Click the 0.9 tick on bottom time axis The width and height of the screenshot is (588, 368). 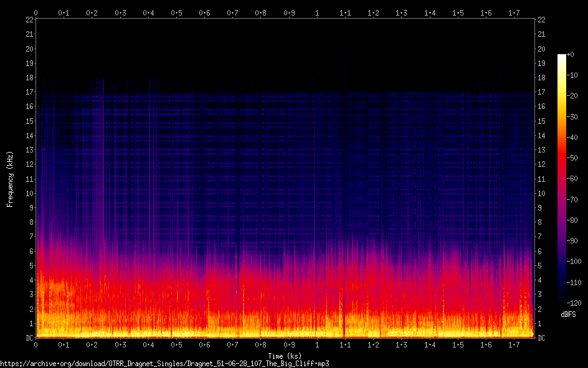(x=289, y=344)
